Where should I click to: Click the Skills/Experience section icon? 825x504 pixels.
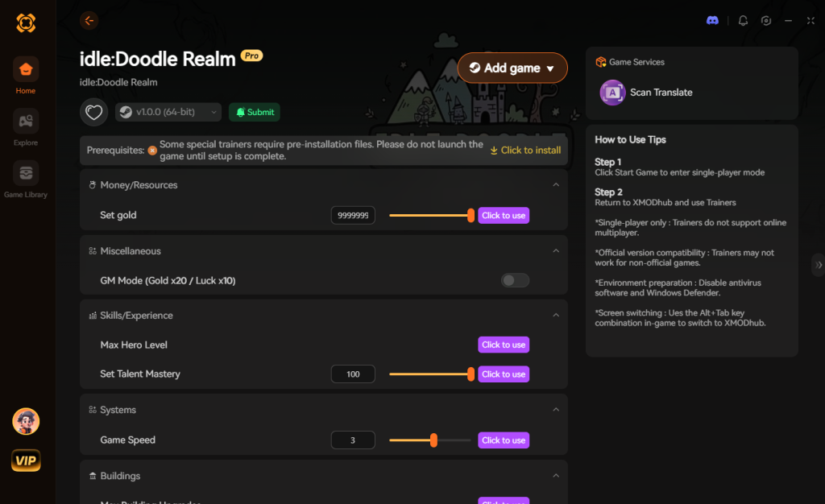click(93, 316)
